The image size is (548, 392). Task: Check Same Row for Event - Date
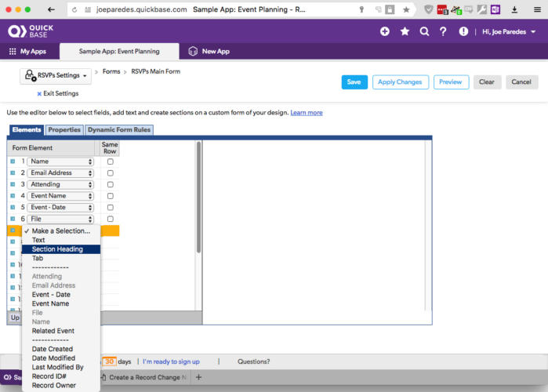[x=110, y=208]
